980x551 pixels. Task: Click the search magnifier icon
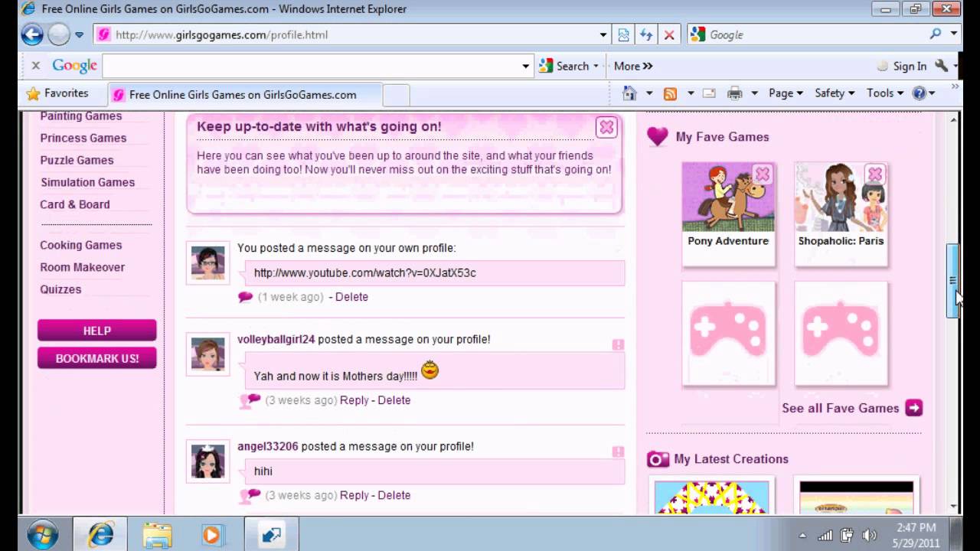(936, 34)
